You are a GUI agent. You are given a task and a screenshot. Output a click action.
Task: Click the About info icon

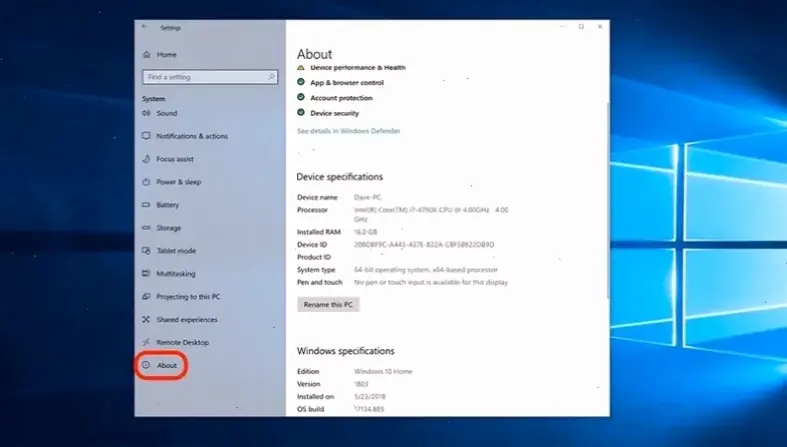(x=147, y=365)
